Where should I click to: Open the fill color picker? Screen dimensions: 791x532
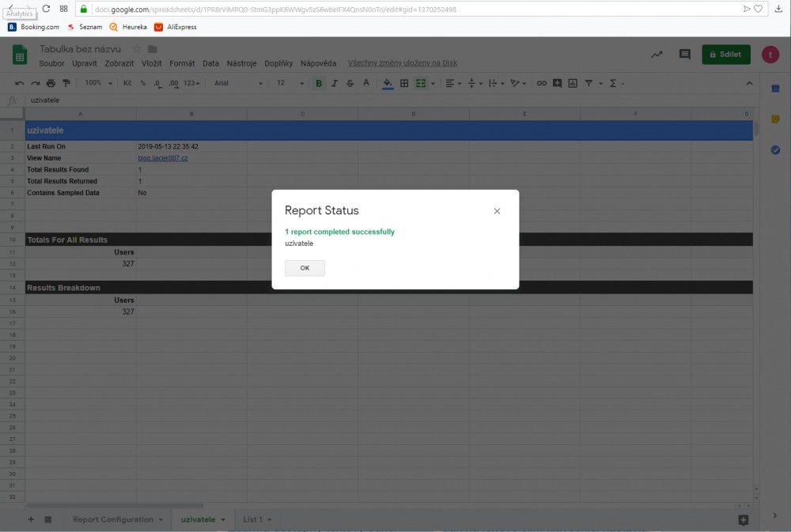(388, 83)
